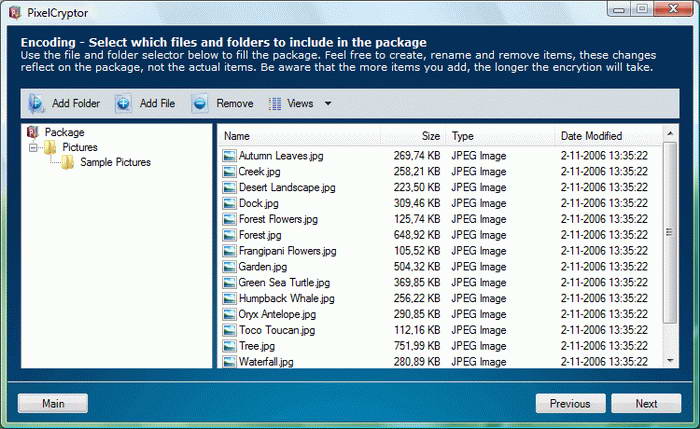The image size is (700, 429).
Task: Click the Remove minus icon
Action: coord(200,104)
